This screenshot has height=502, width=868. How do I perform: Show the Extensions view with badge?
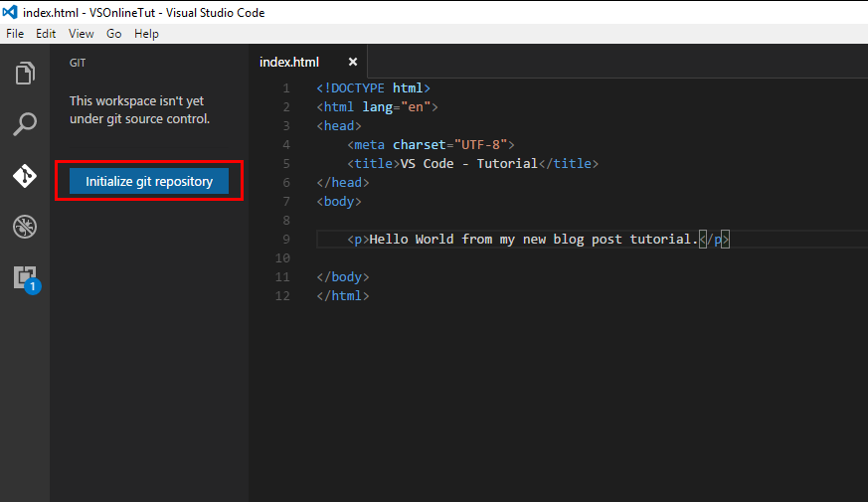coord(25,277)
